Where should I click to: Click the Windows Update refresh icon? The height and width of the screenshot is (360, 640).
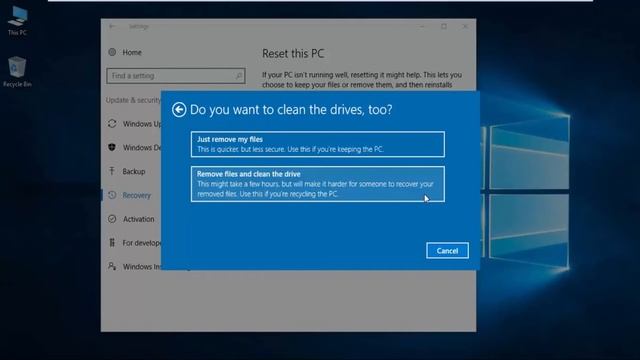pyautogui.click(x=112, y=124)
